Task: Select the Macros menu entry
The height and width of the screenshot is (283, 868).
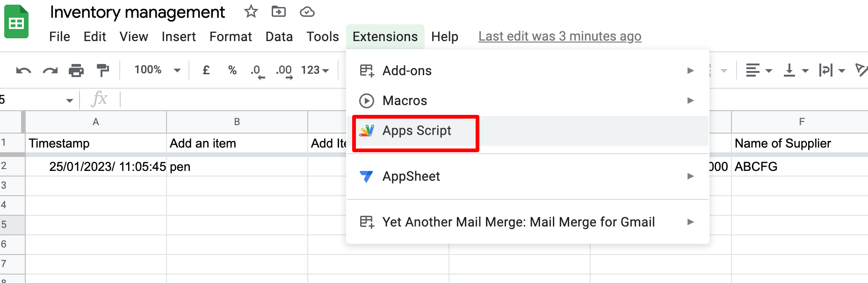Action: pos(528,100)
